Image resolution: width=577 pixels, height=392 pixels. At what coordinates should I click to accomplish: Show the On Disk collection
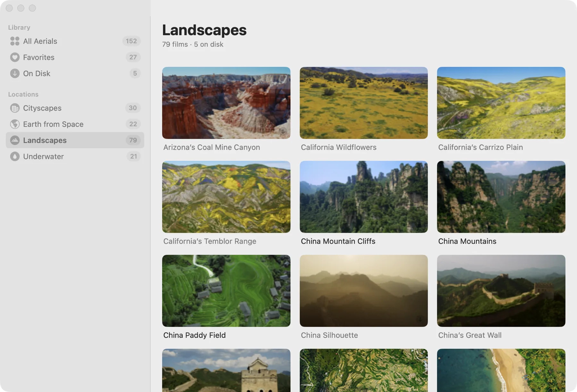coord(75,73)
